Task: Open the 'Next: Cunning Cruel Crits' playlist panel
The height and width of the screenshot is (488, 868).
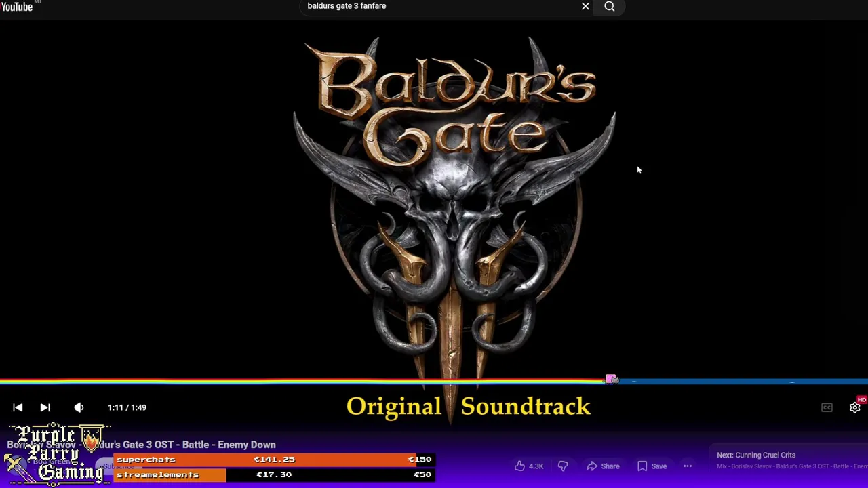Action: [790, 460]
